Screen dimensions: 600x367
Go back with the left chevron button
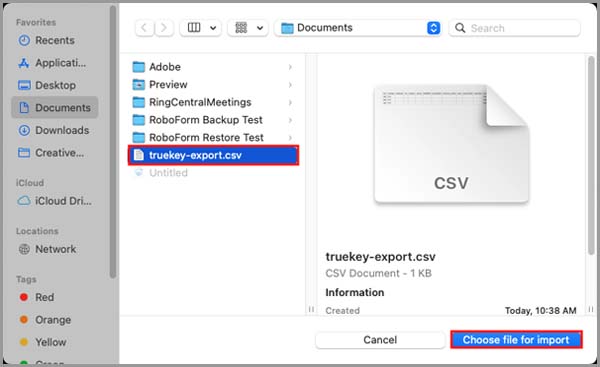144,28
